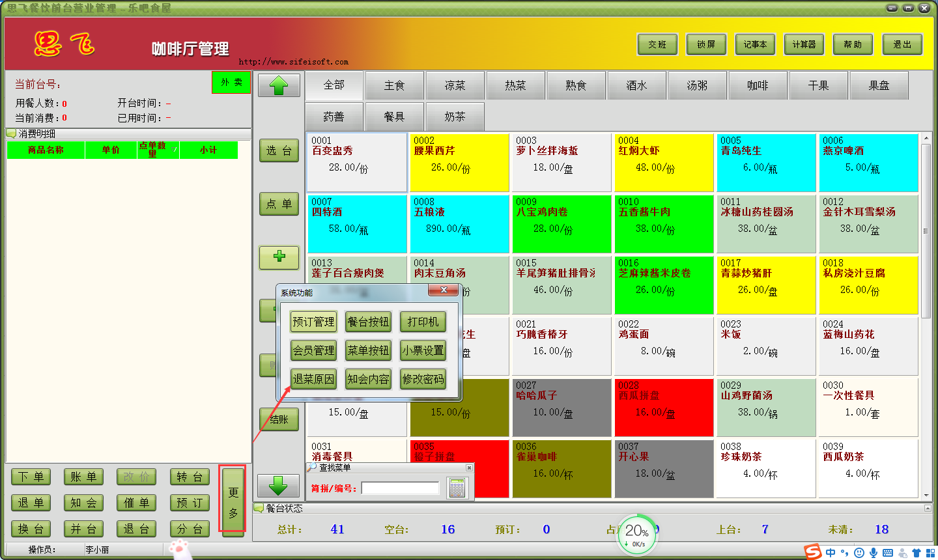Click the 商品名称 column header
The image size is (938, 560).
coord(46,150)
